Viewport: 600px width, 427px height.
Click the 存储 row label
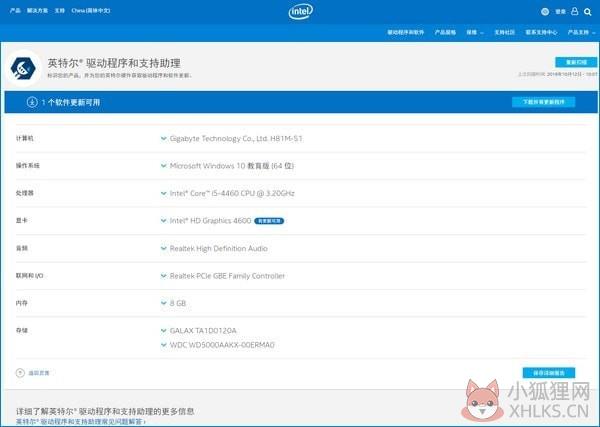click(22, 330)
